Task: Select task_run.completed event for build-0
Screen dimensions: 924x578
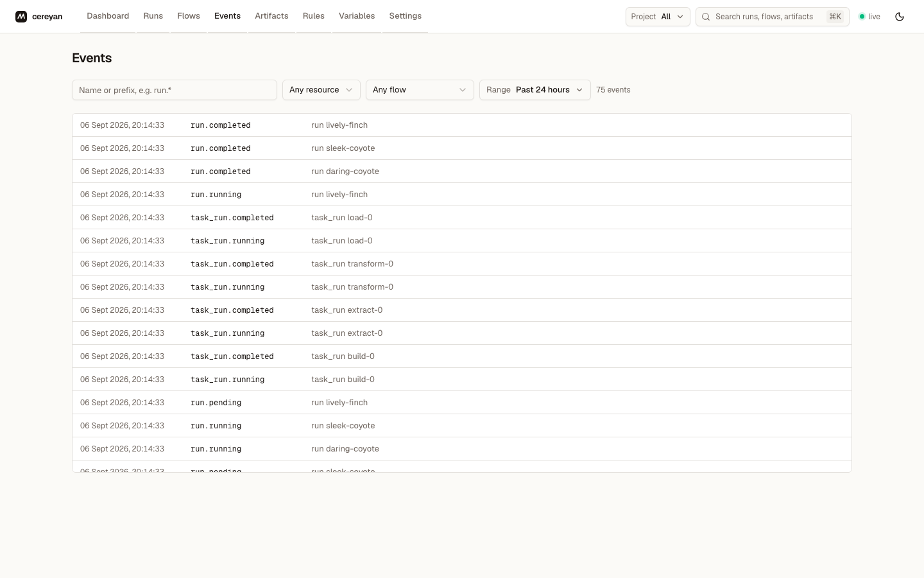Action: point(462,356)
